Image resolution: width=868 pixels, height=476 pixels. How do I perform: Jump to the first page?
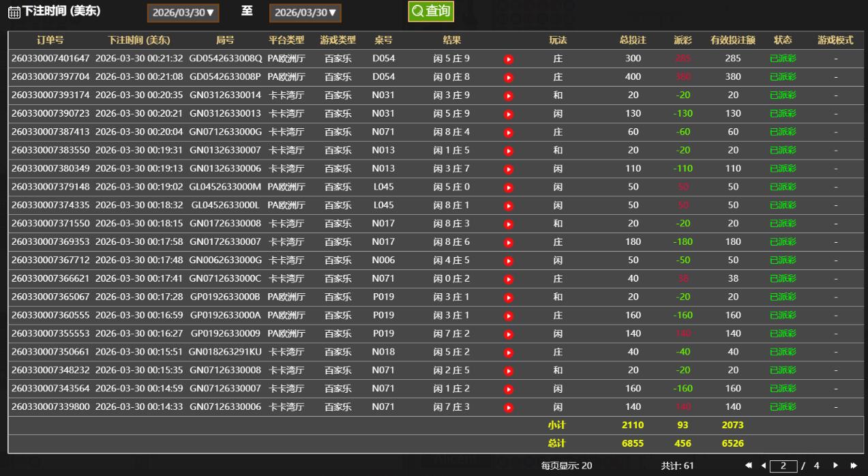tap(749, 466)
